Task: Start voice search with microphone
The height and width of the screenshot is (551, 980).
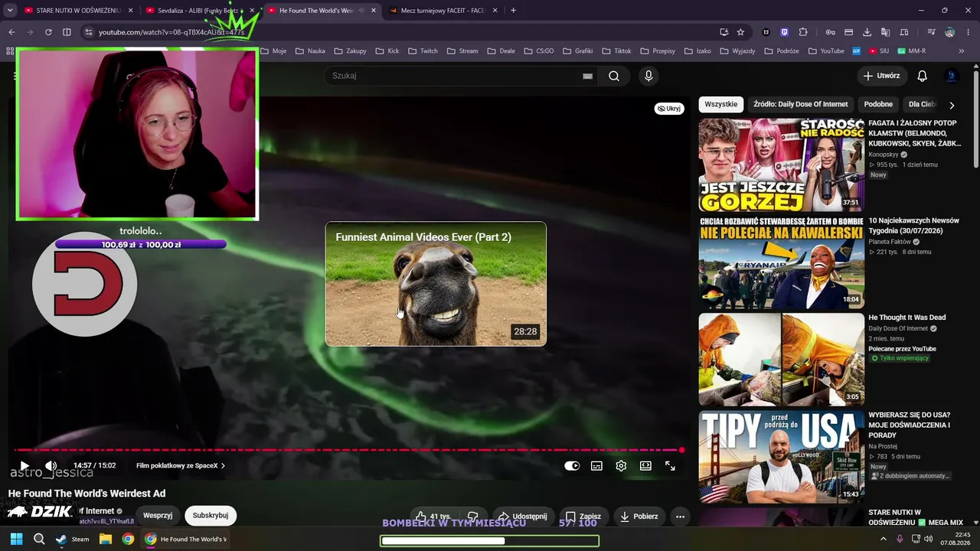Action: coord(648,76)
